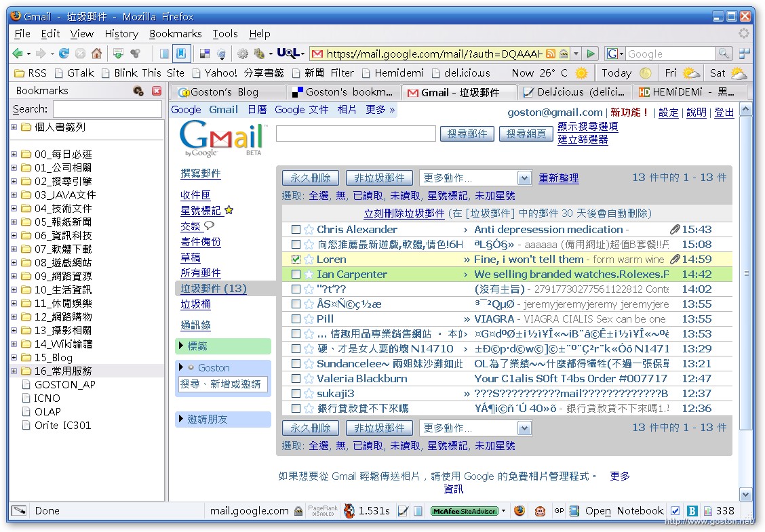The width and height of the screenshot is (765, 532).
Task: Open the bottom 更多動作 dropdown
Action: coord(475,428)
